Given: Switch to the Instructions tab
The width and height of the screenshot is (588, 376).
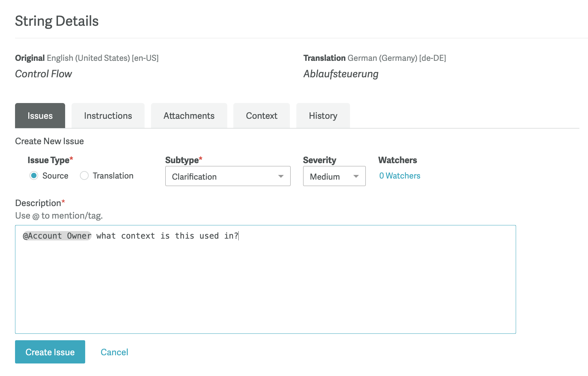Looking at the screenshot, I should pyautogui.click(x=108, y=116).
